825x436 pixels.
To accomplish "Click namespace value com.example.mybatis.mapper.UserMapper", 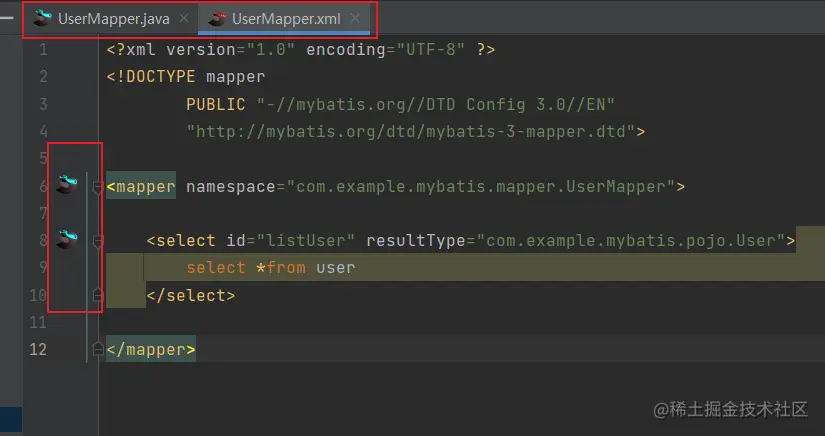I will click(x=480, y=187).
